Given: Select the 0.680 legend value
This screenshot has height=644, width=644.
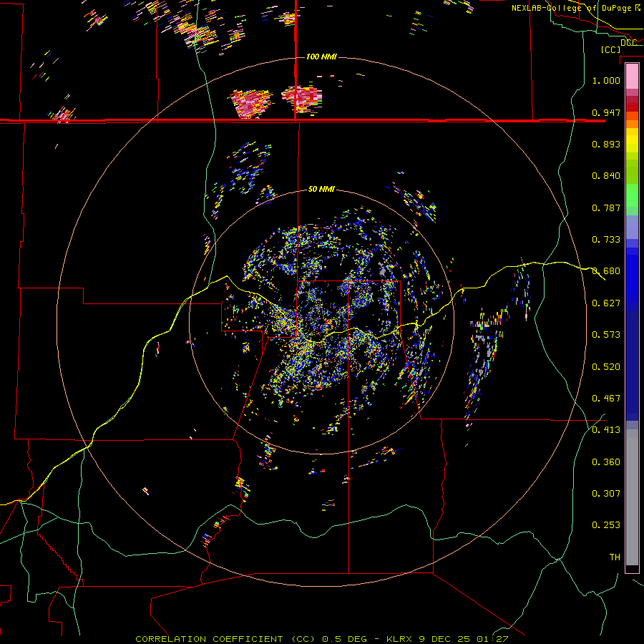Looking at the screenshot, I should coord(606,270).
